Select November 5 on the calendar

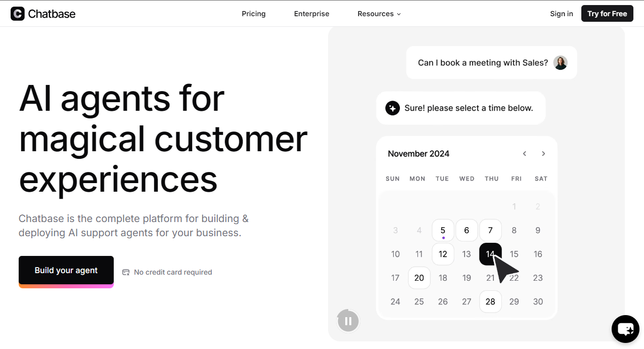(x=443, y=230)
